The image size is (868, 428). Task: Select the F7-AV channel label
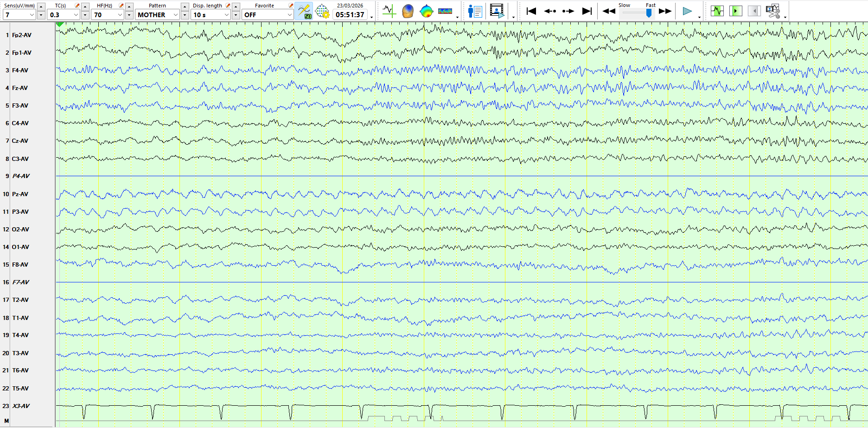coord(21,282)
